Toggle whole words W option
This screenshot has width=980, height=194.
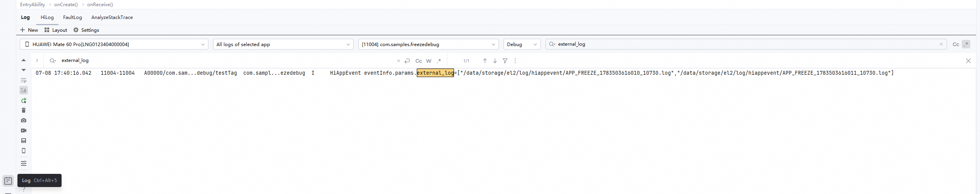[429, 61]
